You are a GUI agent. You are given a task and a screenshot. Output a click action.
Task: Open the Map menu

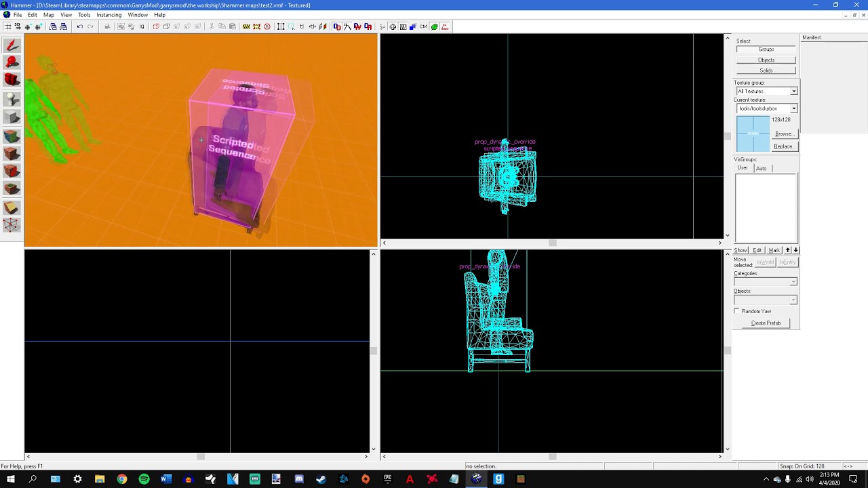[49, 15]
